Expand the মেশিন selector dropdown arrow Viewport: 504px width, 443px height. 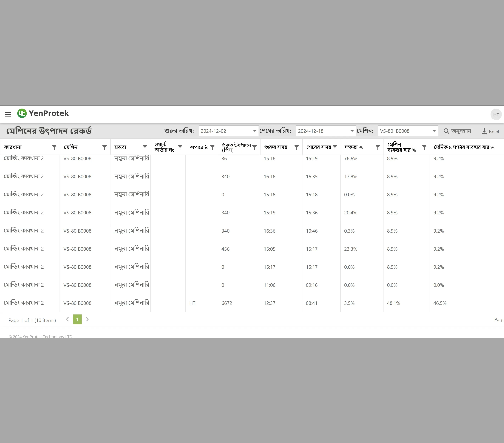pos(434,131)
